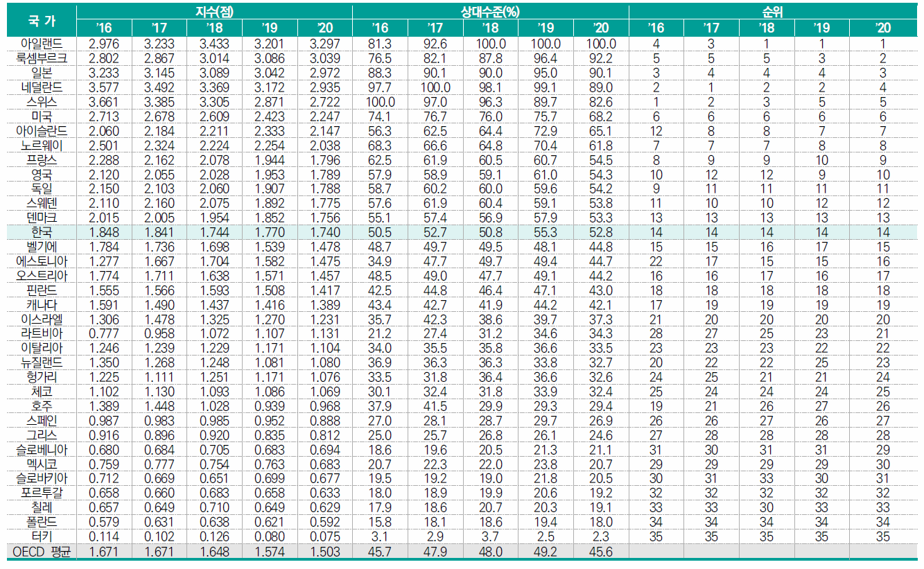
Task: Click 아일랜드 index value 3.297
Action: [x=325, y=43]
